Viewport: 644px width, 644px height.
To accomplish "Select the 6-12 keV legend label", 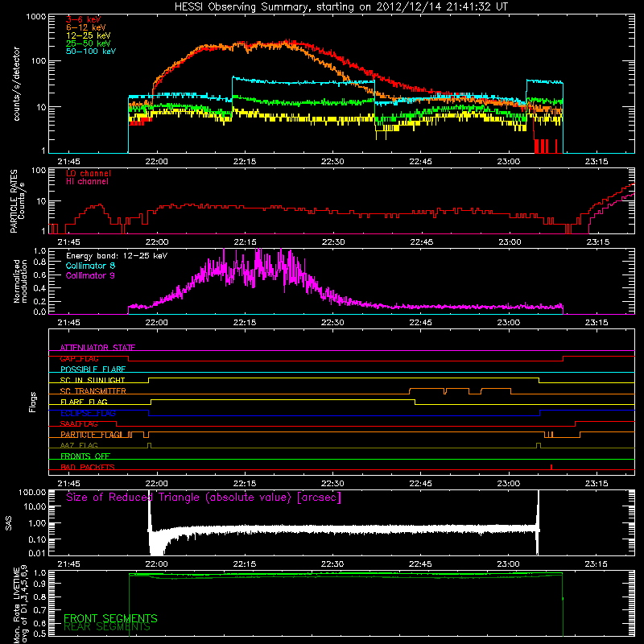I will click(x=86, y=27).
